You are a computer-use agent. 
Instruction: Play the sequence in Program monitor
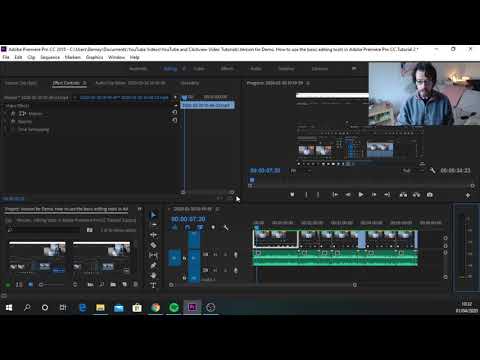click(361, 195)
